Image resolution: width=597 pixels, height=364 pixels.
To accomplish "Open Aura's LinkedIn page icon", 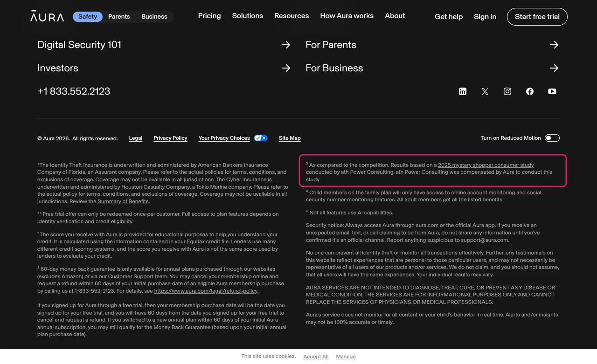I will click(x=463, y=91).
